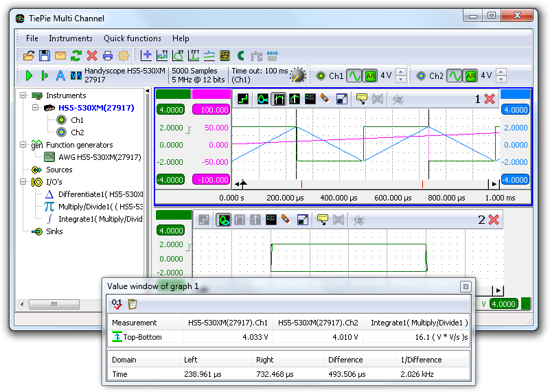The width and height of the screenshot is (550, 392).
Task: Click the red X delete icon in main toolbar
Action: point(92,56)
